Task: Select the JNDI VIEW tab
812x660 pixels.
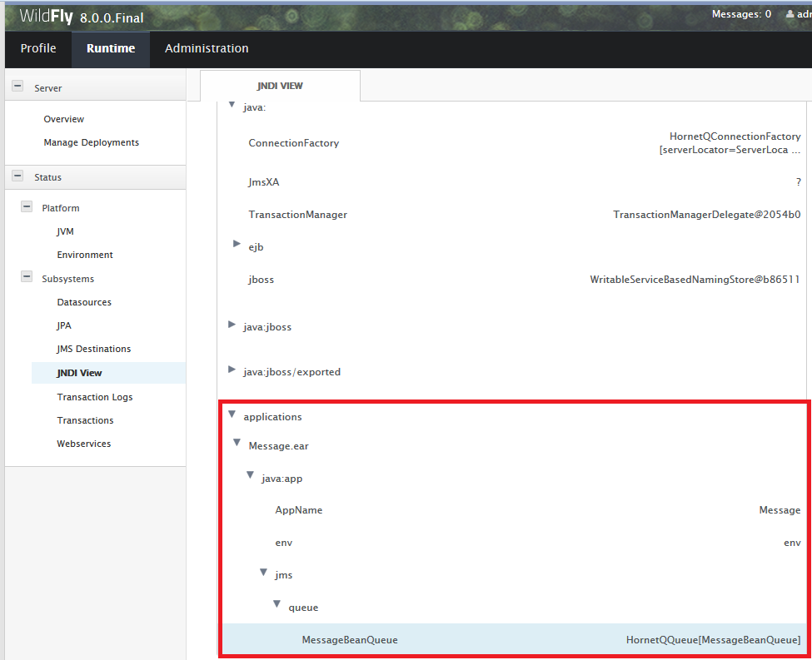Action: pos(280,86)
